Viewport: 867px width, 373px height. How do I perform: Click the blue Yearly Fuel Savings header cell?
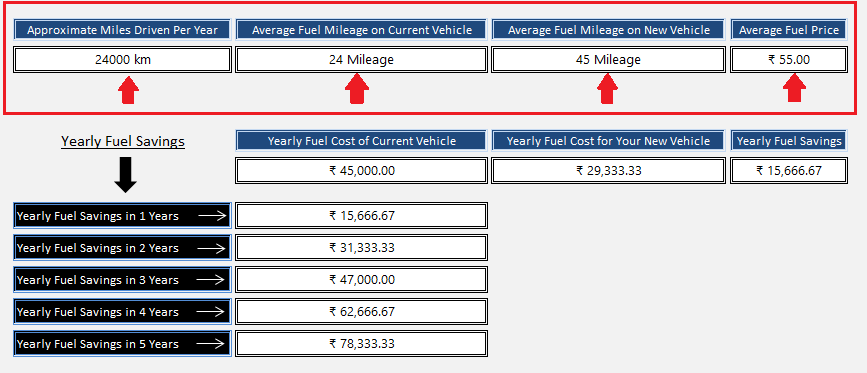(x=788, y=141)
